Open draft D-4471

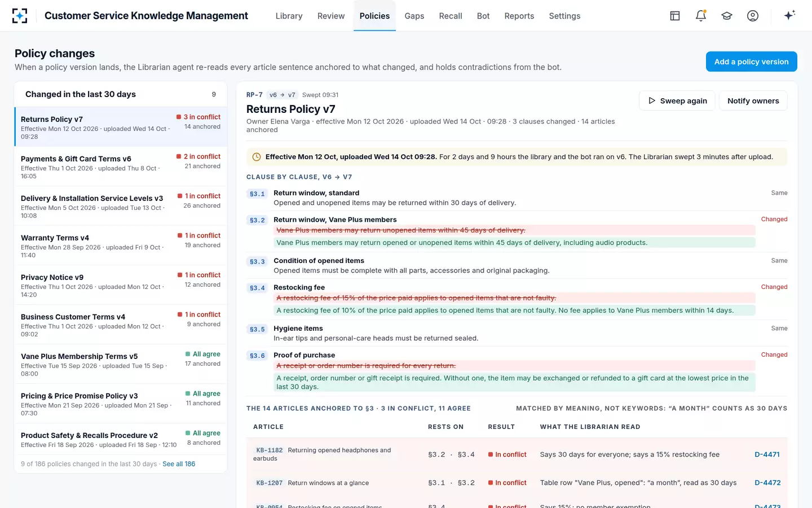(x=767, y=454)
